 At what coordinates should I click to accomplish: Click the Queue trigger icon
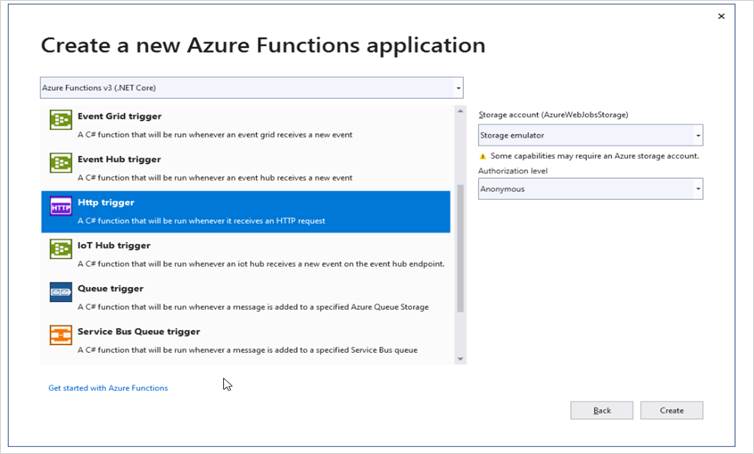pos(61,293)
